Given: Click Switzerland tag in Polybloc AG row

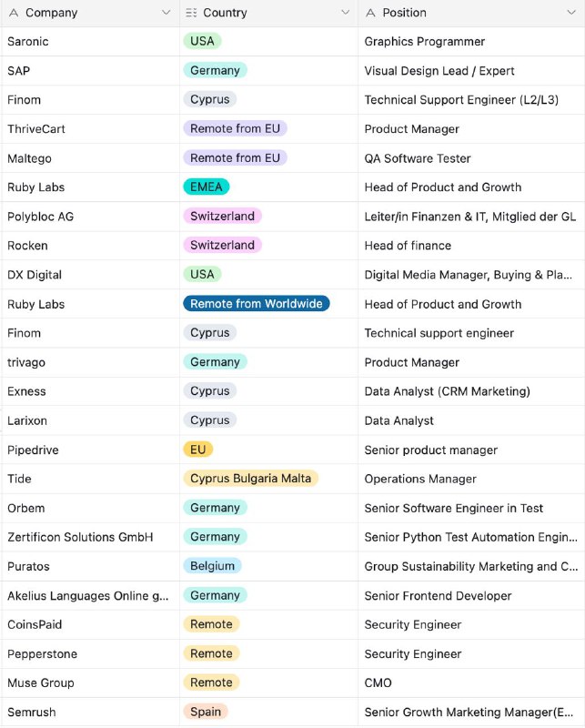Looking at the screenshot, I should click(x=222, y=216).
